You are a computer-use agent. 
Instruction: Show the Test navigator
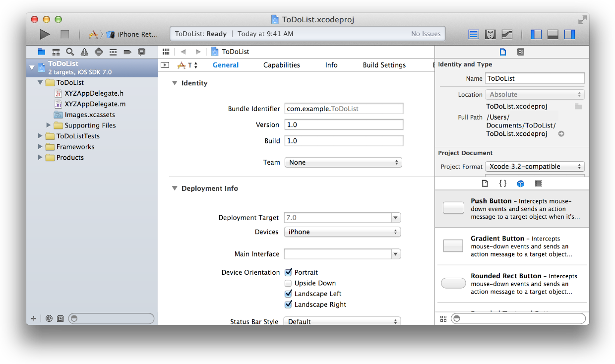pos(99,52)
